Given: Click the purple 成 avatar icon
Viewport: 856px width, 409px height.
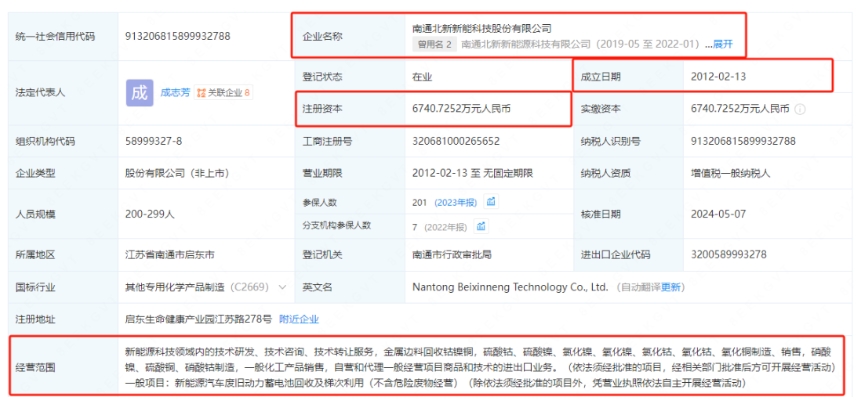Looking at the screenshot, I should coord(139,93).
